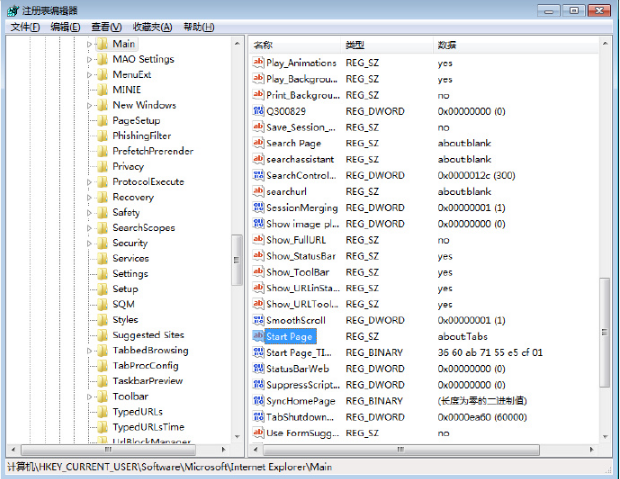Click the values pane scroll-right arrow
The height and width of the screenshot is (479, 620).
[592, 449]
